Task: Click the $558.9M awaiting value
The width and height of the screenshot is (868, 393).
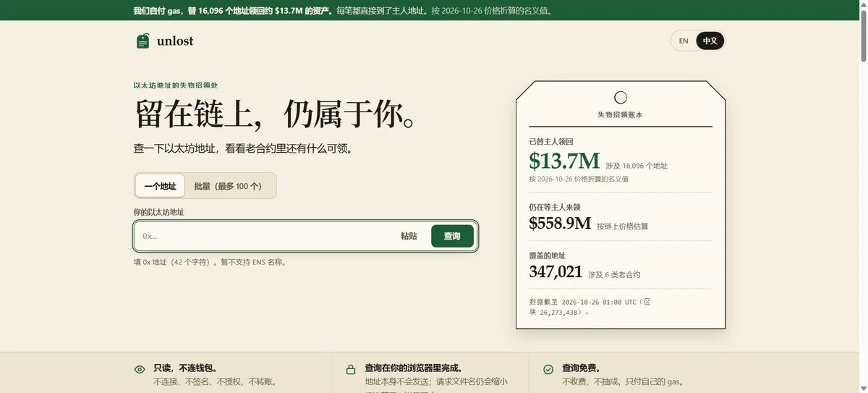Action: point(560,224)
